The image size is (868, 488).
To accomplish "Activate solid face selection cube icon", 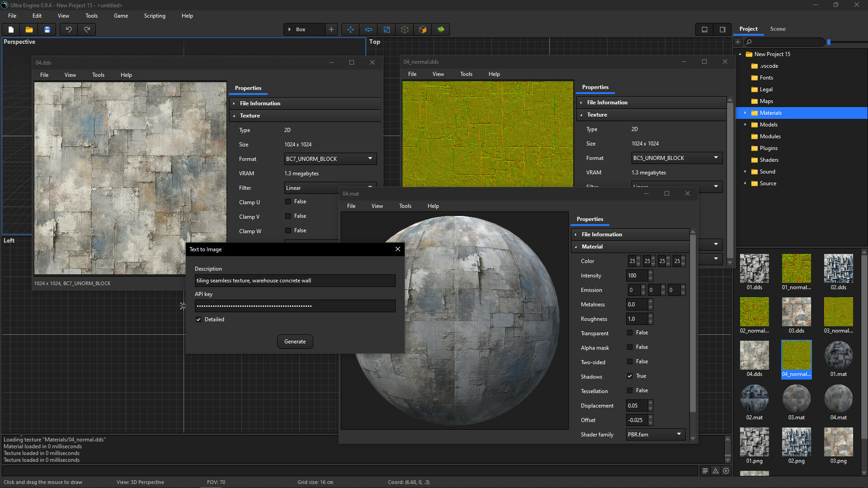I will 423,29.
